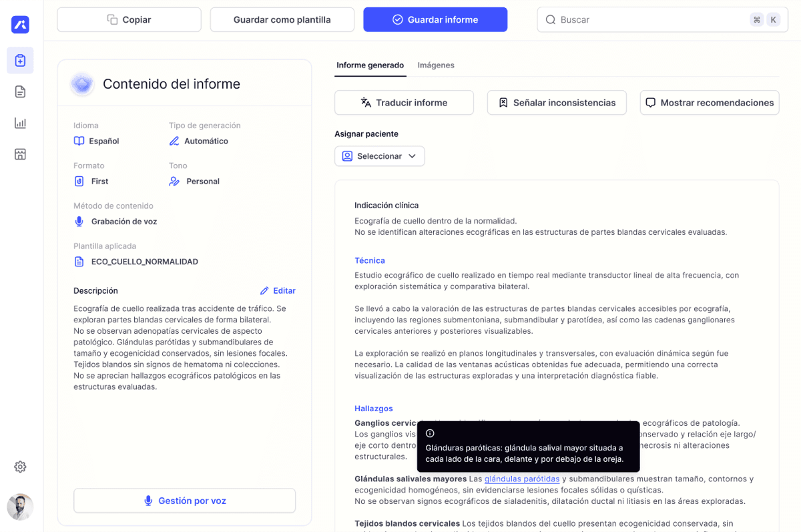Open the statistics bar chart icon

coord(20,123)
